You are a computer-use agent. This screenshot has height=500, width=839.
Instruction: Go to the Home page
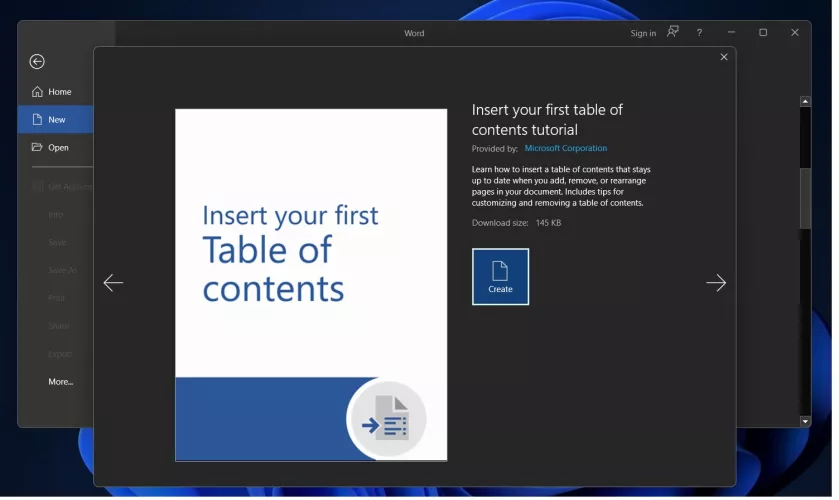pyautogui.click(x=59, y=92)
